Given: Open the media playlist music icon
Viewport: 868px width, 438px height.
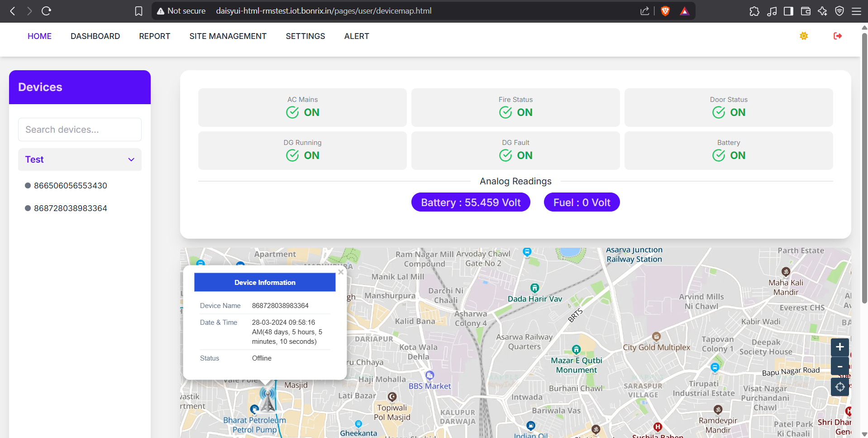Looking at the screenshot, I should pyautogui.click(x=772, y=11).
